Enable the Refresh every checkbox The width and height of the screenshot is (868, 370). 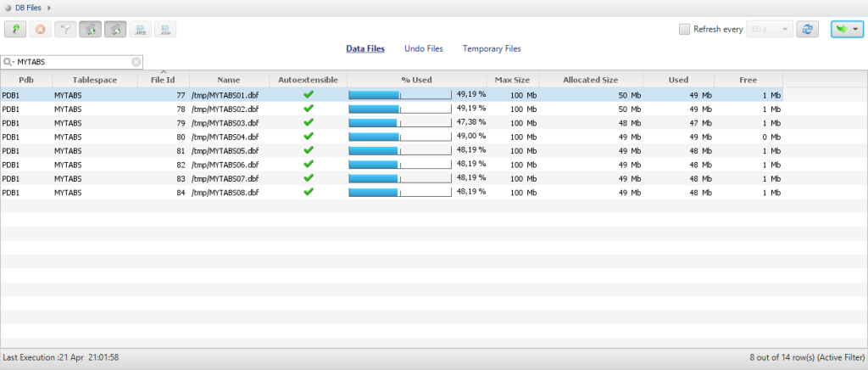(684, 29)
